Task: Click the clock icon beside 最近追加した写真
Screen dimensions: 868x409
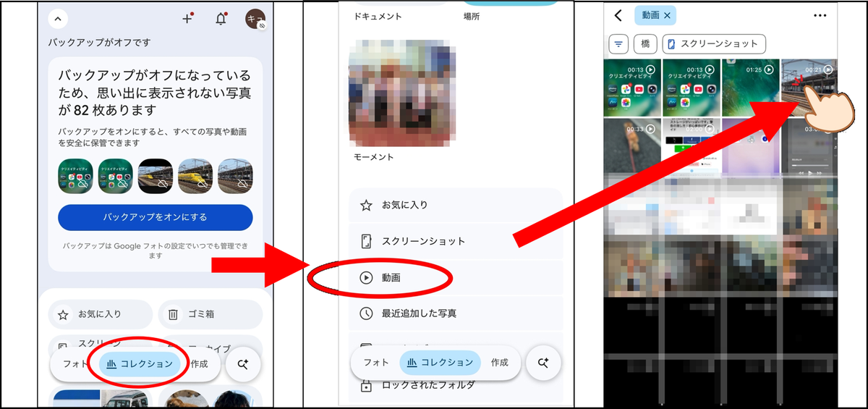Action: (x=366, y=313)
